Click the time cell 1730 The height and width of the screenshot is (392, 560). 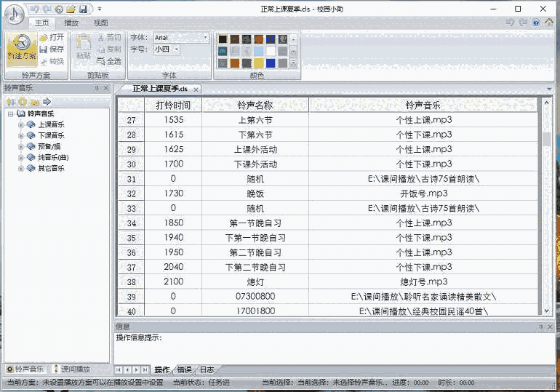coord(173,193)
